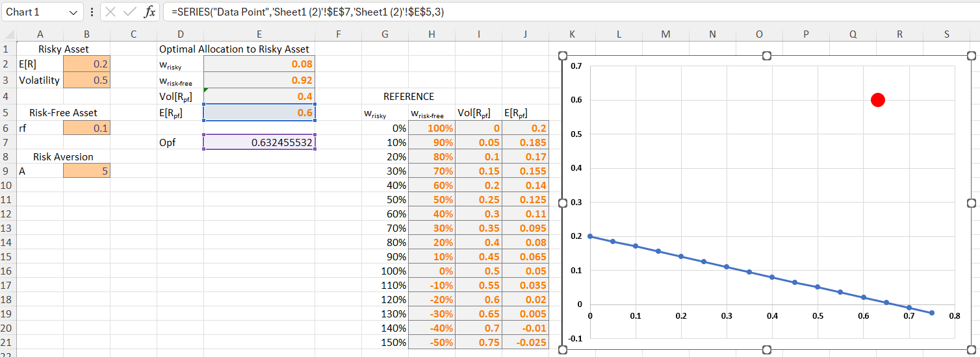Select the red data point marker in the chart
Screen dimensions: 980x357
(877, 99)
